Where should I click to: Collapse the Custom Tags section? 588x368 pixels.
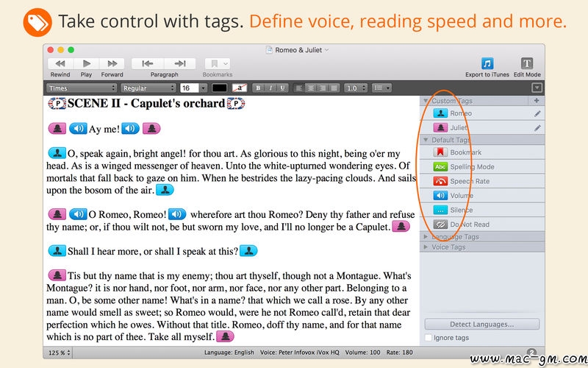coord(426,101)
